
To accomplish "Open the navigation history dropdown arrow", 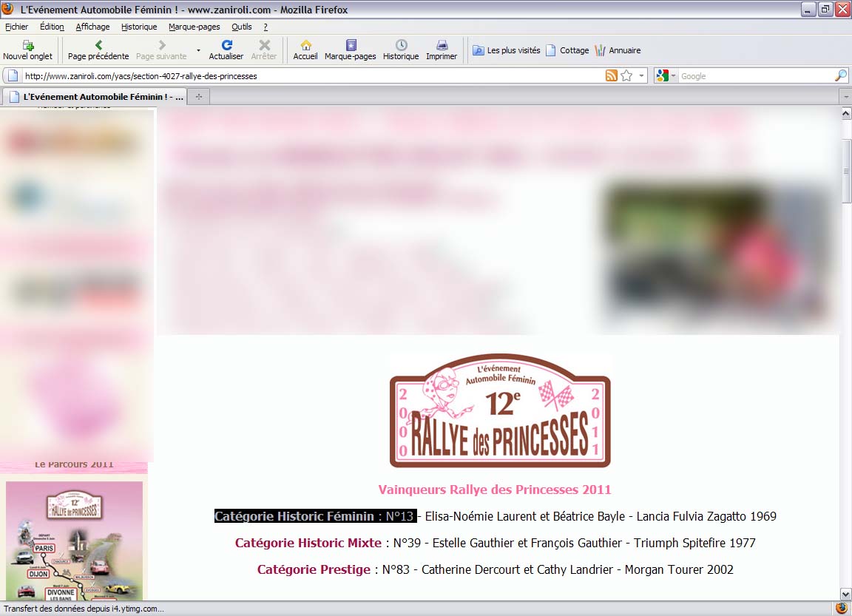I will click(x=198, y=50).
